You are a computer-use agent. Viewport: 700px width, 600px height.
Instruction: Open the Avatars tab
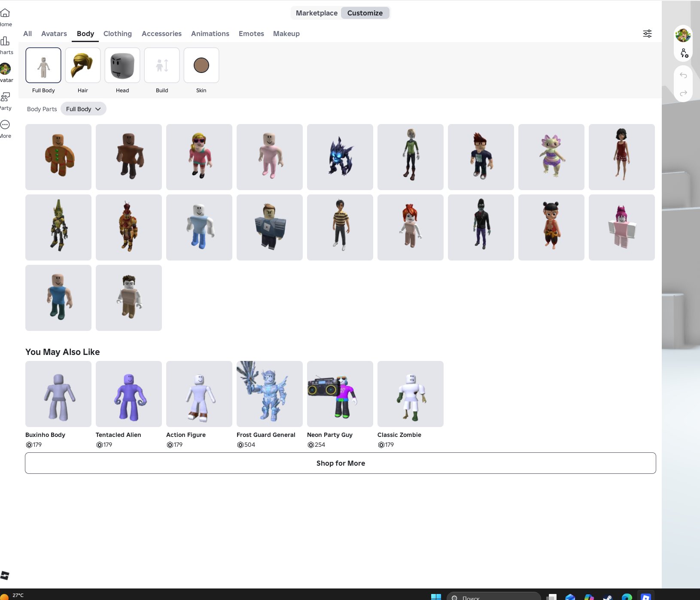(x=54, y=33)
